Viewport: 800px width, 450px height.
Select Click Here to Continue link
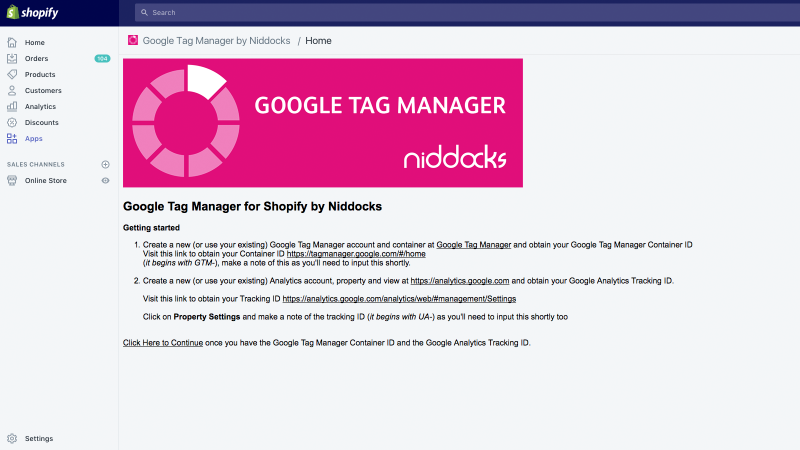point(163,343)
